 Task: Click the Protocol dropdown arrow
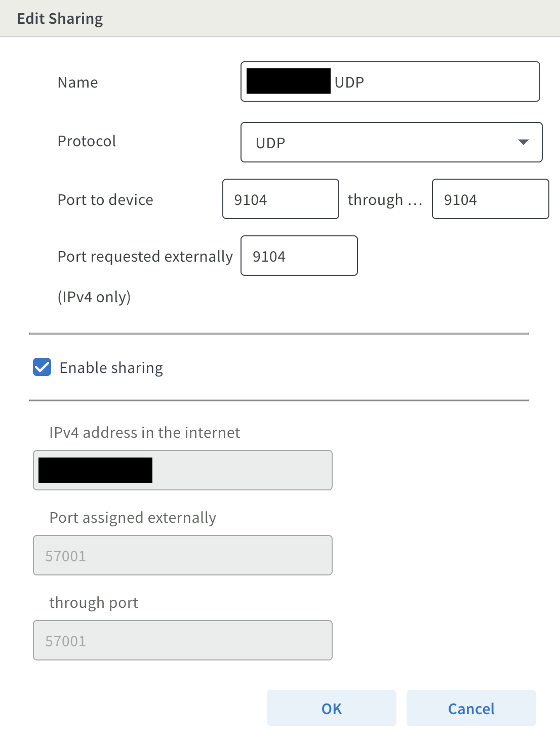coord(524,142)
